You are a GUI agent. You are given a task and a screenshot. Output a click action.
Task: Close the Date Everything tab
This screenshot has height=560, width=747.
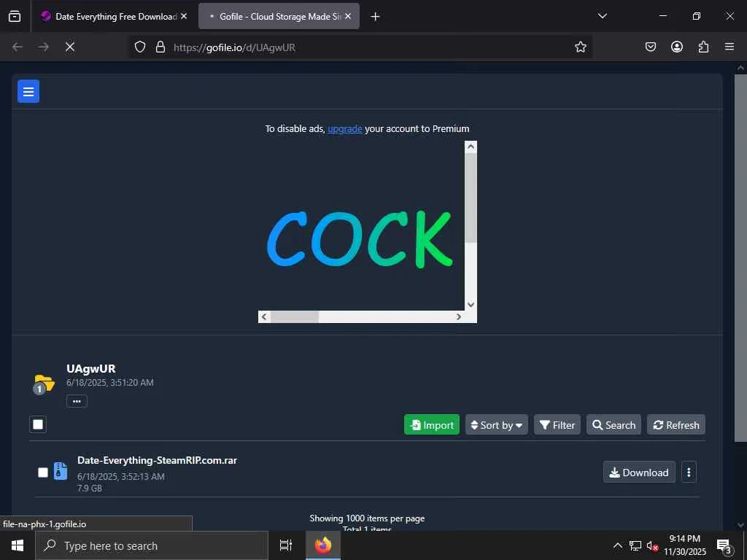point(184,16)
